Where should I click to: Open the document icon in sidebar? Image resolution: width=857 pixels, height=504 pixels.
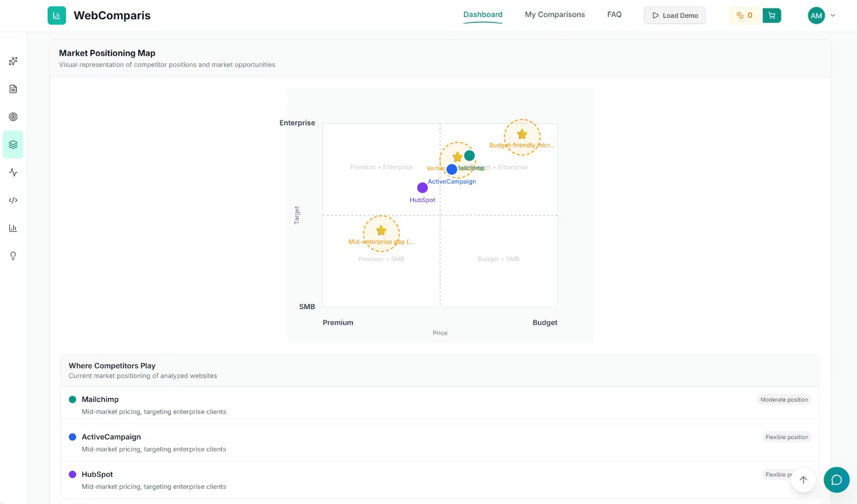(13, 89)
